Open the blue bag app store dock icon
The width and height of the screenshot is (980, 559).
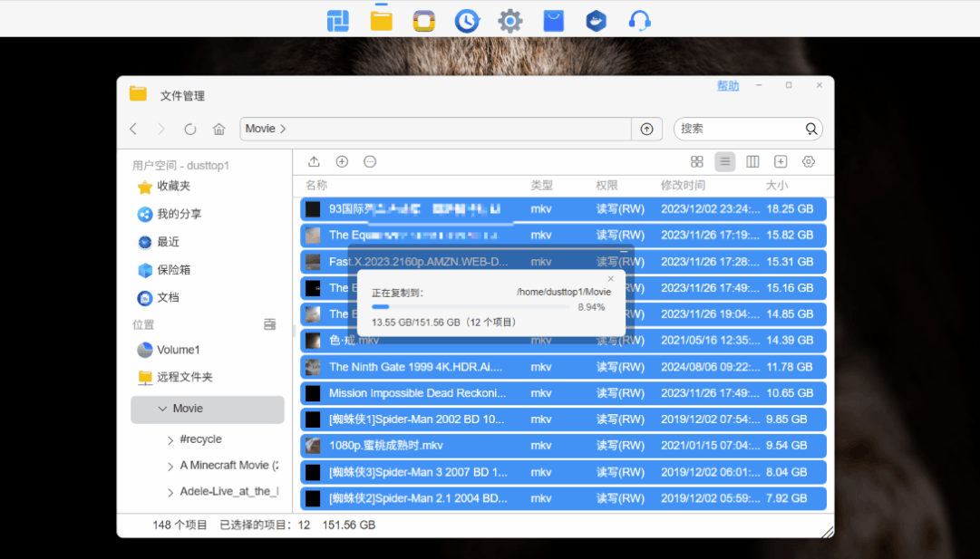pos(553,21)
